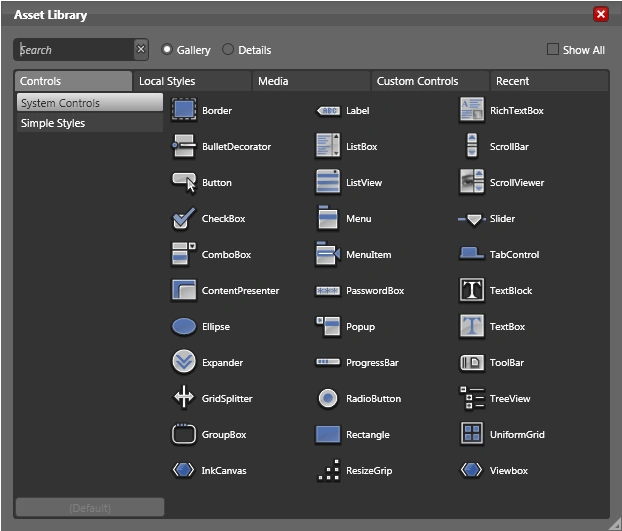Click the RadioButton control icon
Screen dimensions: 622x531
click(328, 398)
